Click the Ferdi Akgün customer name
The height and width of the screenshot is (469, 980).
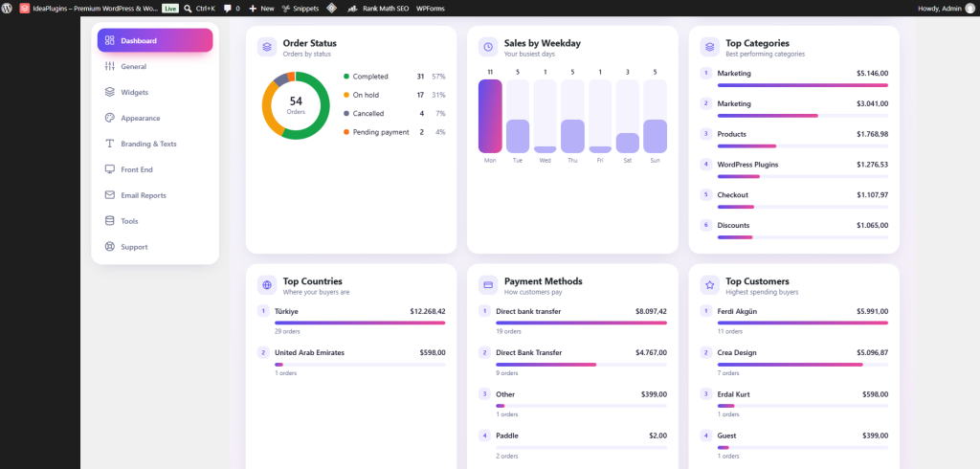click(x=738, y=311)
